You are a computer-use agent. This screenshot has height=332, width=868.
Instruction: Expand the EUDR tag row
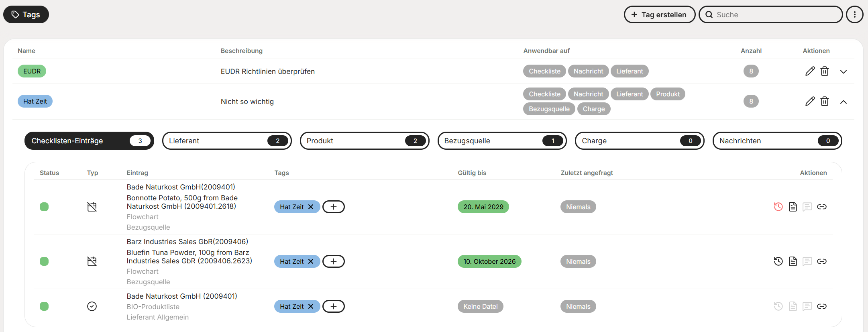point(843,71)
